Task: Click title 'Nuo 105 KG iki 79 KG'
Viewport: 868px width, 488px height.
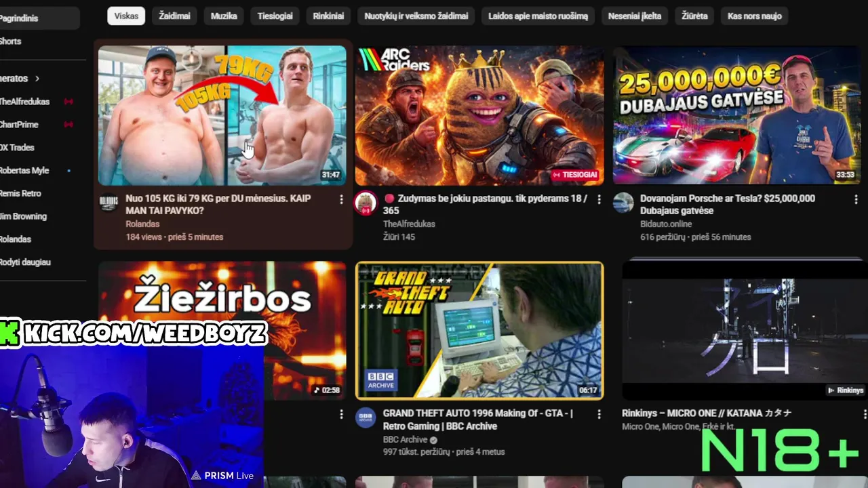Action: (218, 205)
